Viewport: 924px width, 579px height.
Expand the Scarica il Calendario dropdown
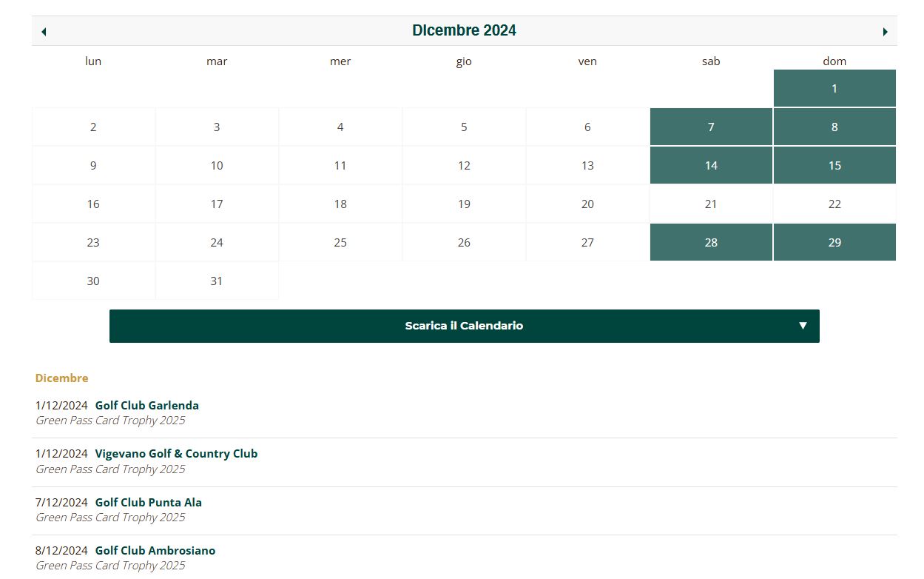(464, 326)
